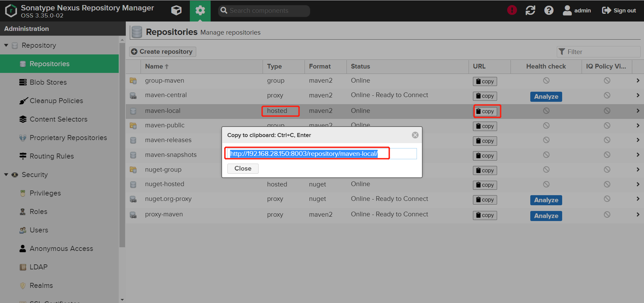Copy URL for maven-releases
This screenshot has width=644, height=303.
coord(485,141)
